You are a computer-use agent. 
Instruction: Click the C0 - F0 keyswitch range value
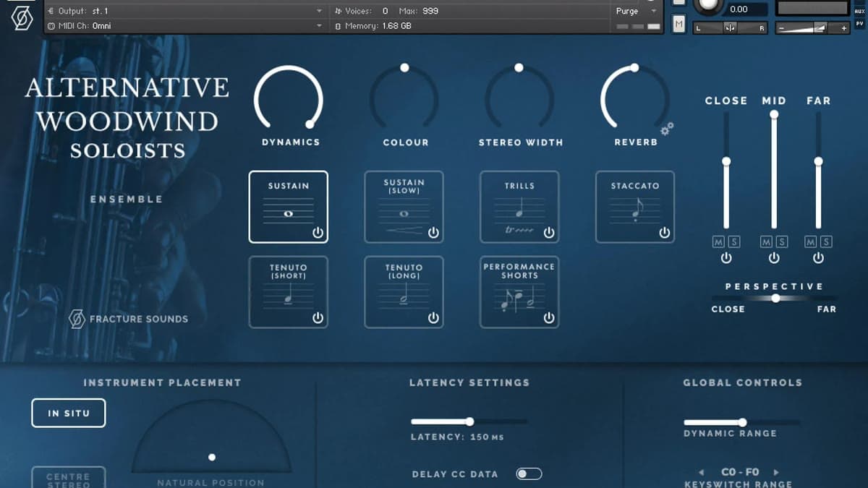pos(740,471)
